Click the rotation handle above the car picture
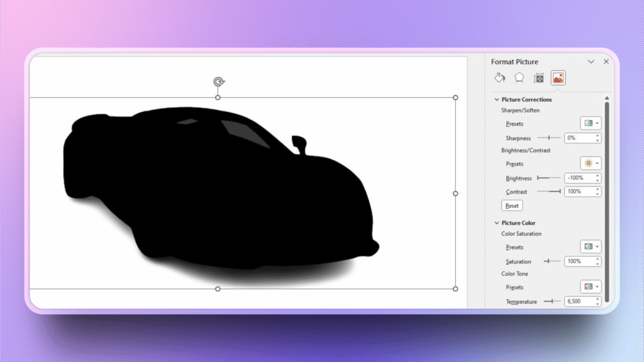Image resolution: width=644 pixels, height=362 pixels. (218, 82)
